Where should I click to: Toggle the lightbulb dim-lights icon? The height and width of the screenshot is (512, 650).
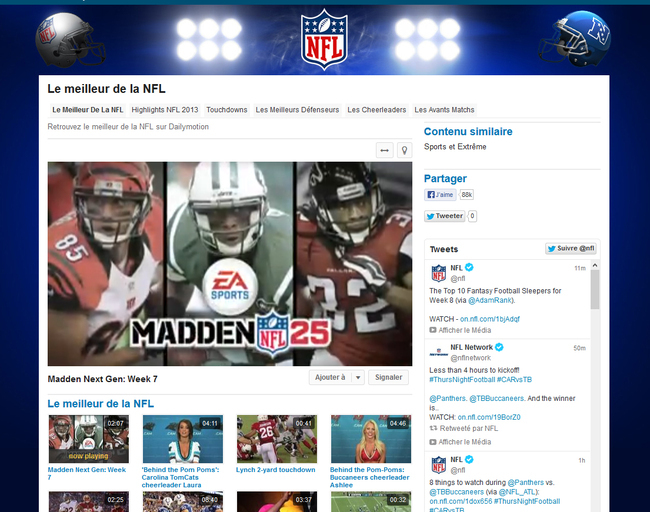point(404,150)
